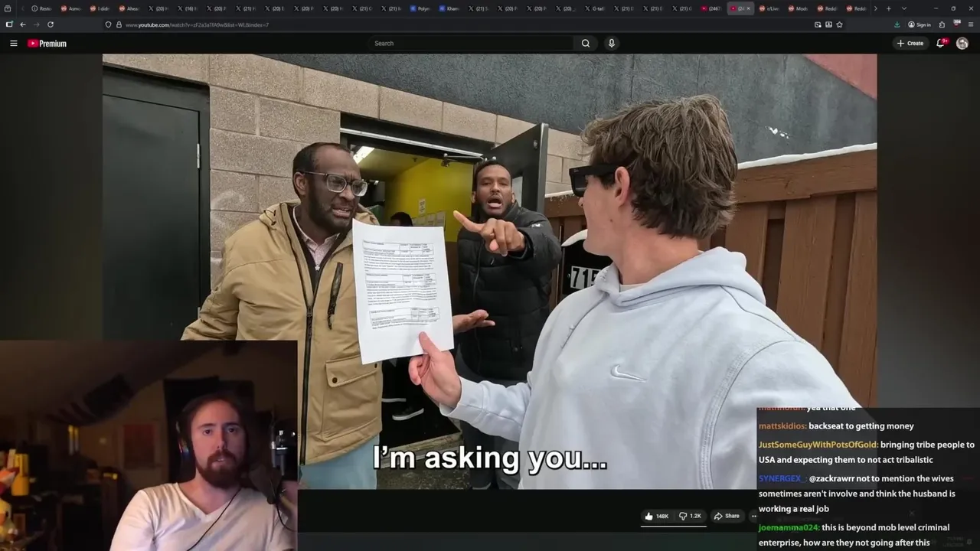This screenshot has width=980, height=551.
Task: Open more actions ellipsis under video
Action: pyautogui.click(x=753, y=516)
